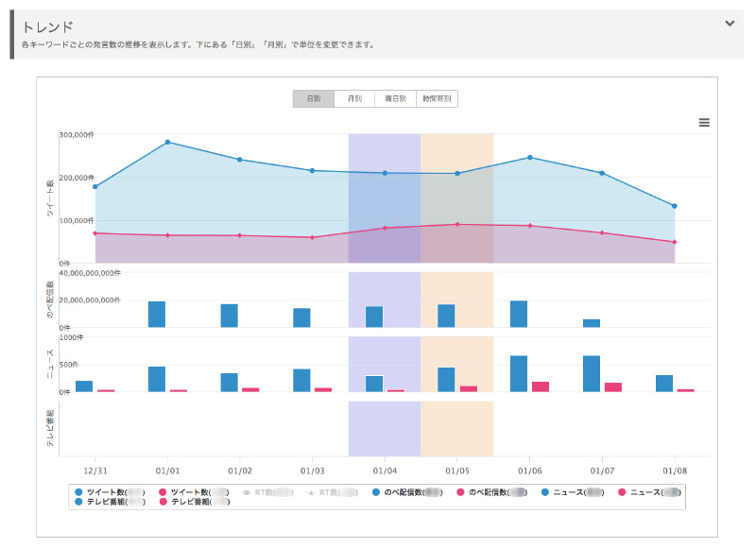
Task: Click pink テレビ番組 legend marker
Action: tap(164, 503)
